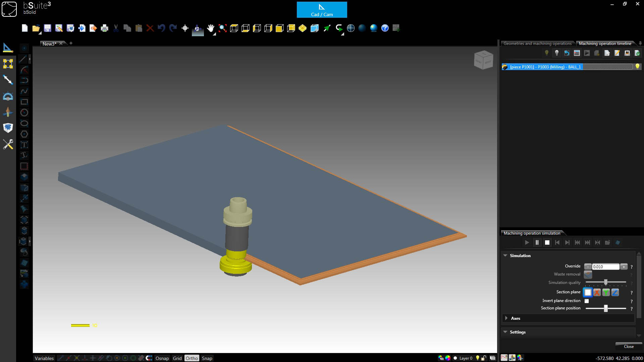Click the notepad with pencil edit icon

(617, 53)
